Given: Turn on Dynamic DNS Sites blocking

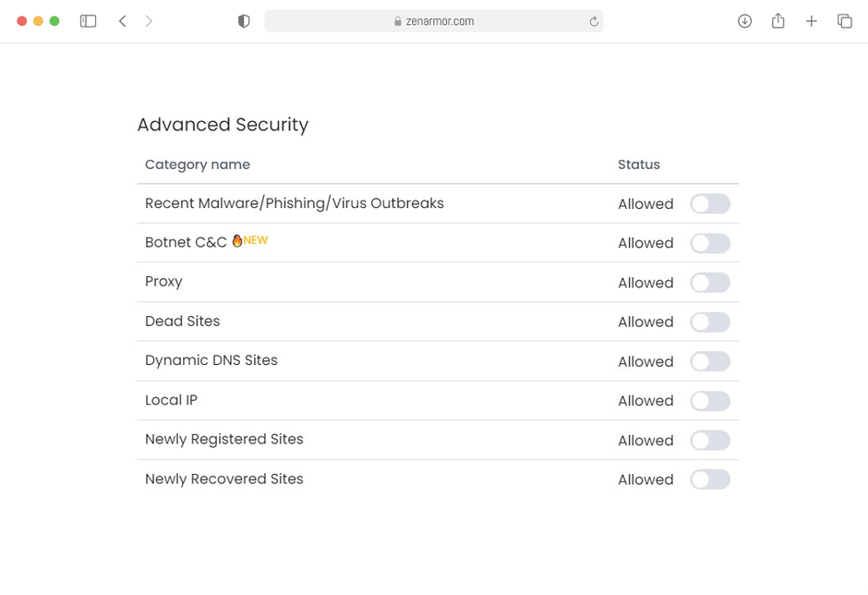Looking at the screenshot, I should (710, 361).
